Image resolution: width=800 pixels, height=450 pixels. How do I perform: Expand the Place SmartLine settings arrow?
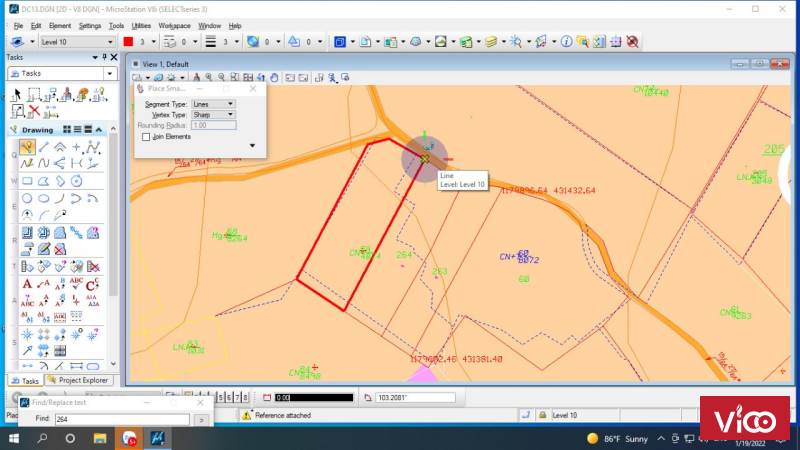pyautogui.click(x=252, y=146)
